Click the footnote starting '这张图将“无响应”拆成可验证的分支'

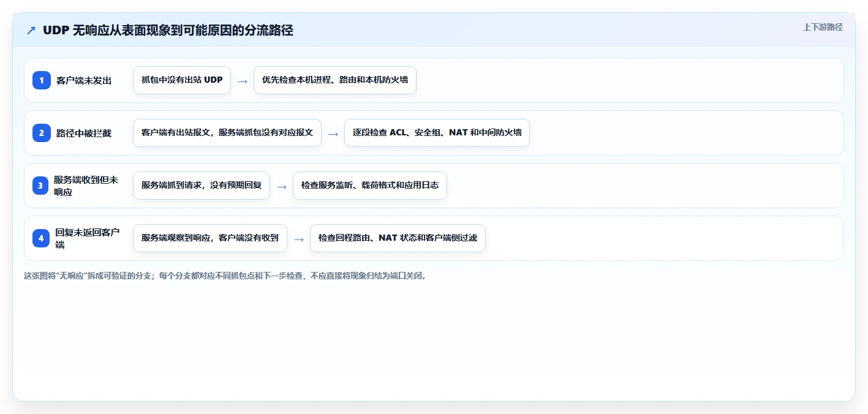coord(225,276)
